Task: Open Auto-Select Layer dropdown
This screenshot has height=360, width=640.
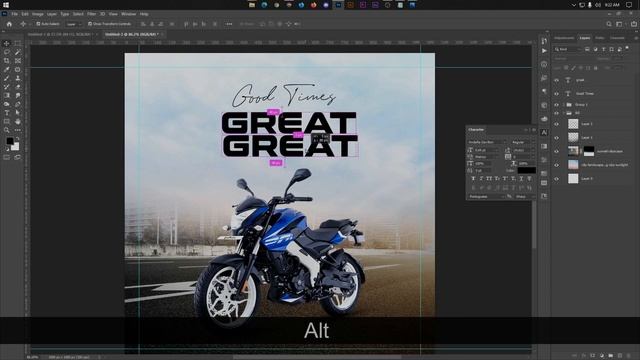Action: (74, 24)
